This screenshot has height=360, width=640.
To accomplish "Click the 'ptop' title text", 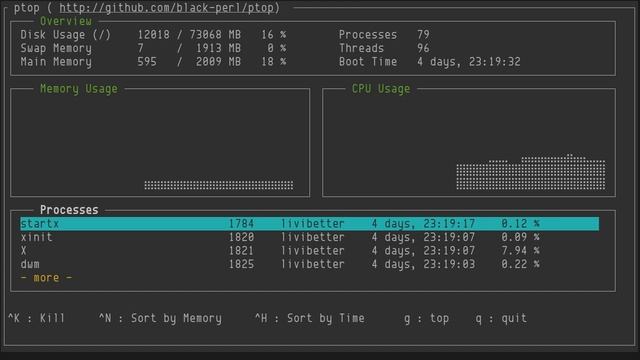I will point(27,8).
